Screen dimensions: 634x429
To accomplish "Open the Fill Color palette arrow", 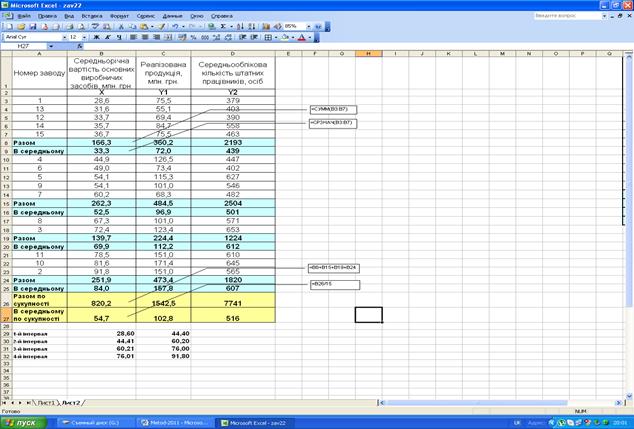I will click(x=293, y=37).
